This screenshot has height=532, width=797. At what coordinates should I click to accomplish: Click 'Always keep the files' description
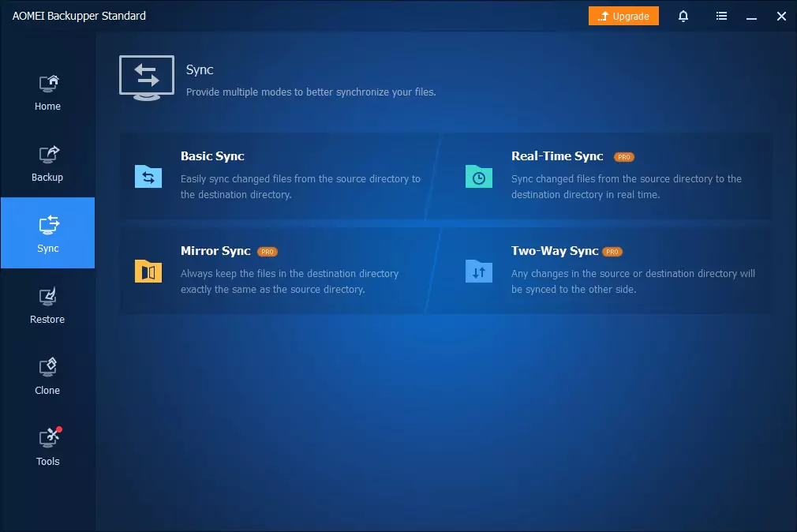[x=290, y=281]
